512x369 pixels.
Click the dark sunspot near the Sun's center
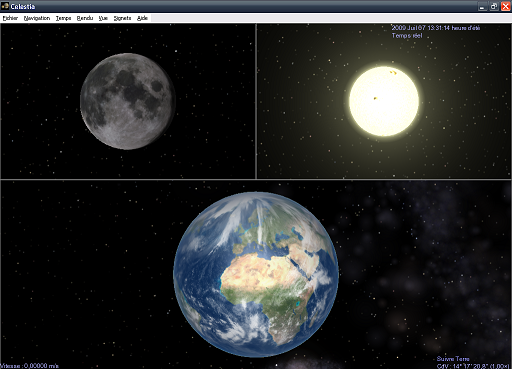[x=375, y=98]
